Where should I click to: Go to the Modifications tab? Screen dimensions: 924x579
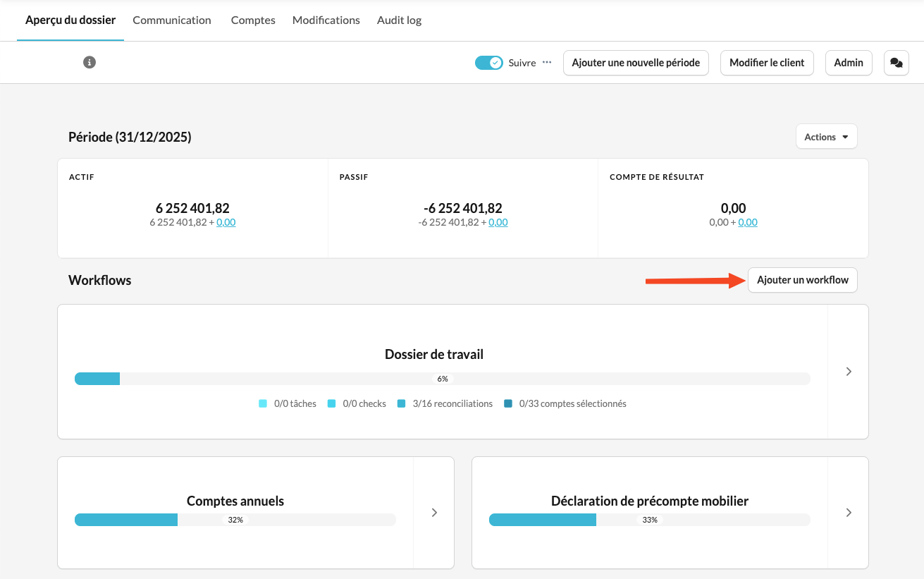click(326, 20)
